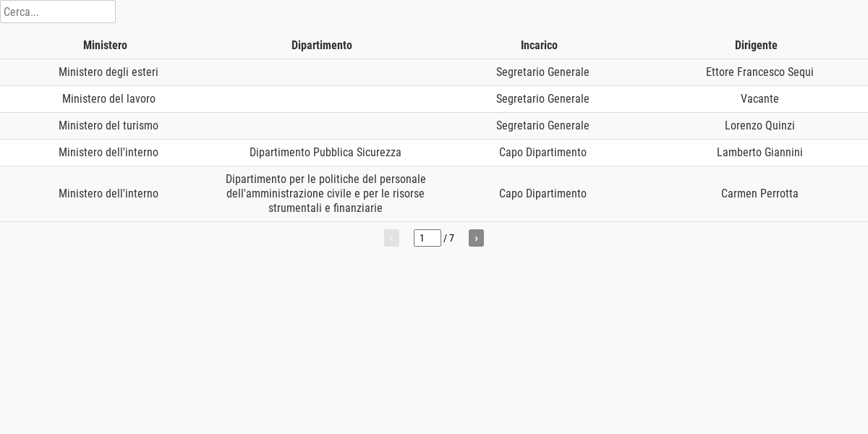Screen dimensions: 868x434
Task: Click the Ettore Francesco Sequi name
Action: pos(759,72)
